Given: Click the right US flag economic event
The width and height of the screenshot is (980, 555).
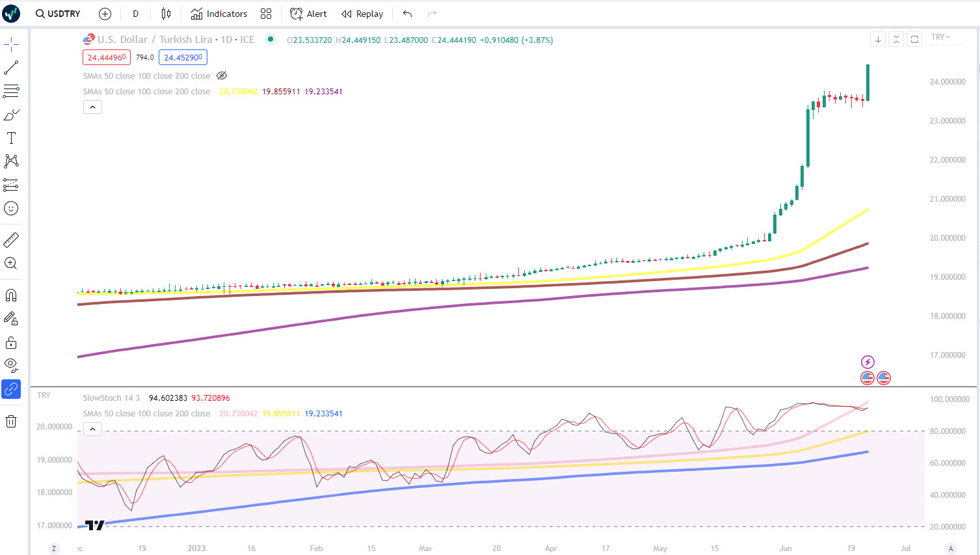Looking at the screenshot, I should [x=883, y=377].
